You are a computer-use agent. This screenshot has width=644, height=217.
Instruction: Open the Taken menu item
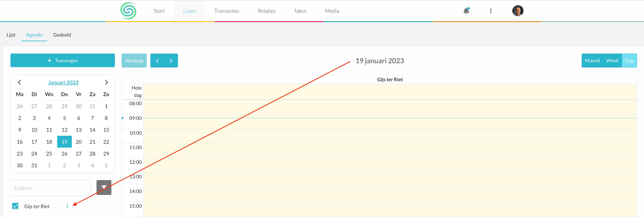(300, 11)
